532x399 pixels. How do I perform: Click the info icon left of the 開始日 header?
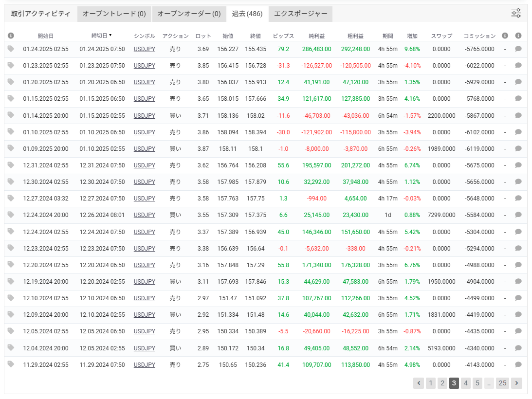point(11,36)
